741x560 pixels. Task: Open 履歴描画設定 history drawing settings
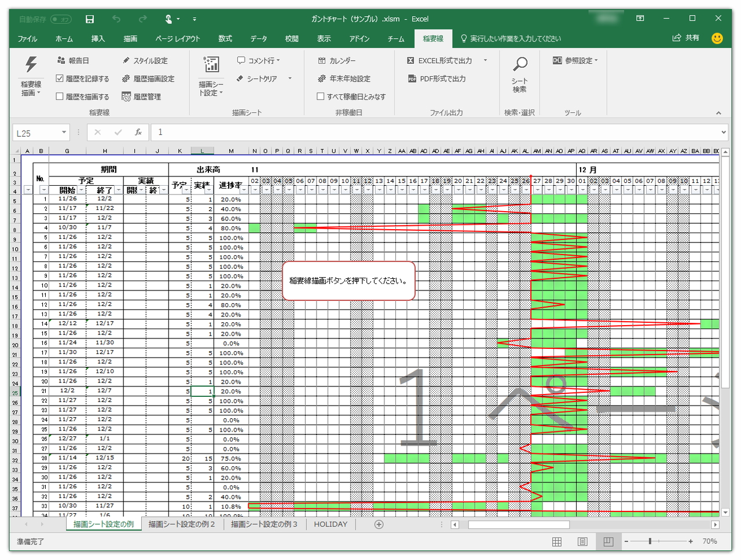pyautogui.click(x=148, y=79)
